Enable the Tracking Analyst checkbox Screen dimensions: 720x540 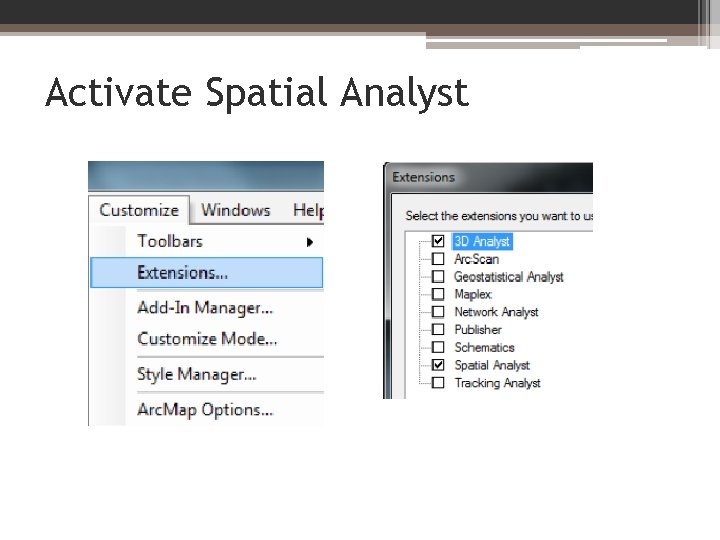tap(438, 382)
